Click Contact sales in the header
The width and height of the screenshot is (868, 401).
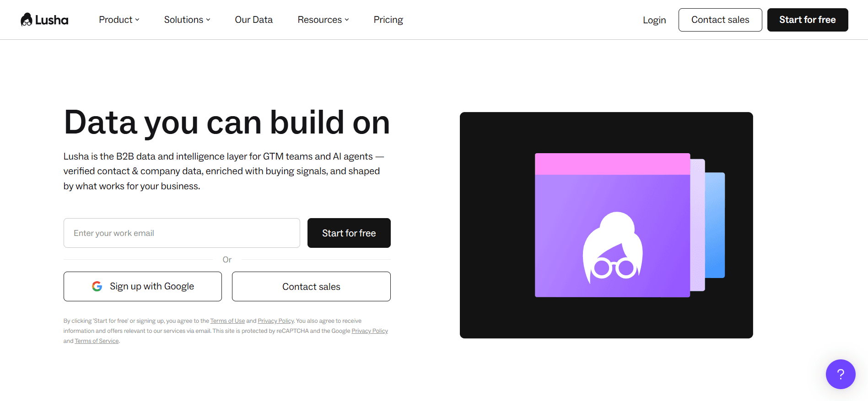[x=720, y=20]
